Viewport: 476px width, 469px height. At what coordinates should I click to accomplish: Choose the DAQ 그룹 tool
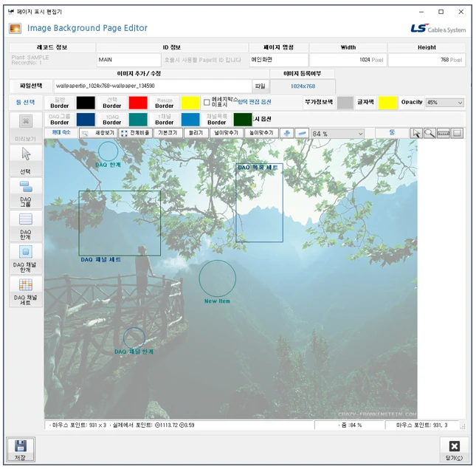point(26,193)
